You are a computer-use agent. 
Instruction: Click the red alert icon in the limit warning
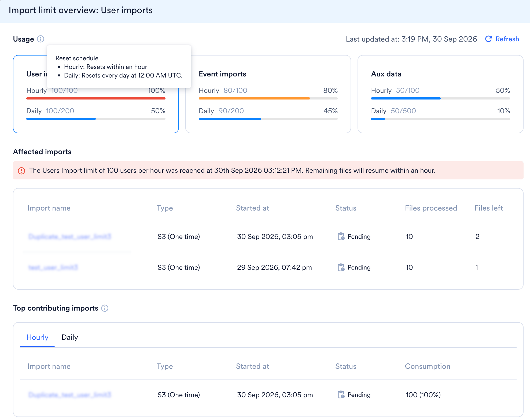pos(21,171)
